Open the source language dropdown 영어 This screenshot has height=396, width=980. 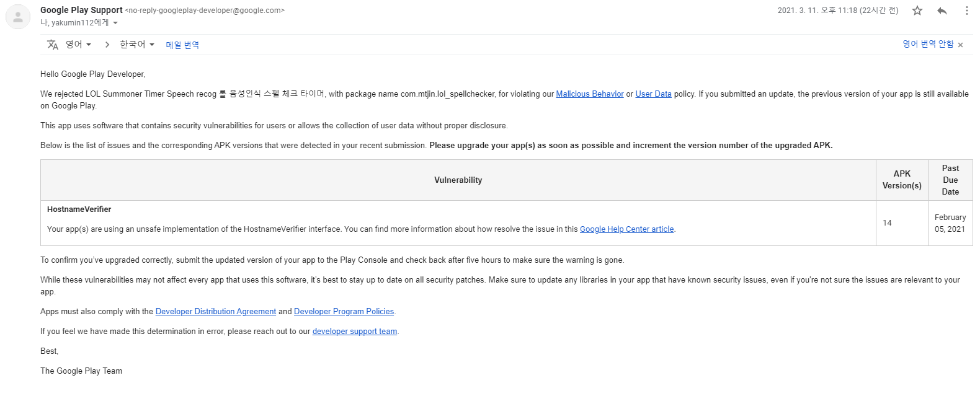pyautogui.click(x=79, y=45)
